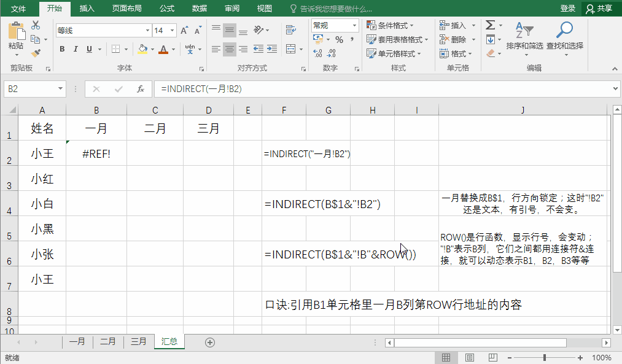
Task: Open the borders icon in font group
Action: [x=115, y=49]
